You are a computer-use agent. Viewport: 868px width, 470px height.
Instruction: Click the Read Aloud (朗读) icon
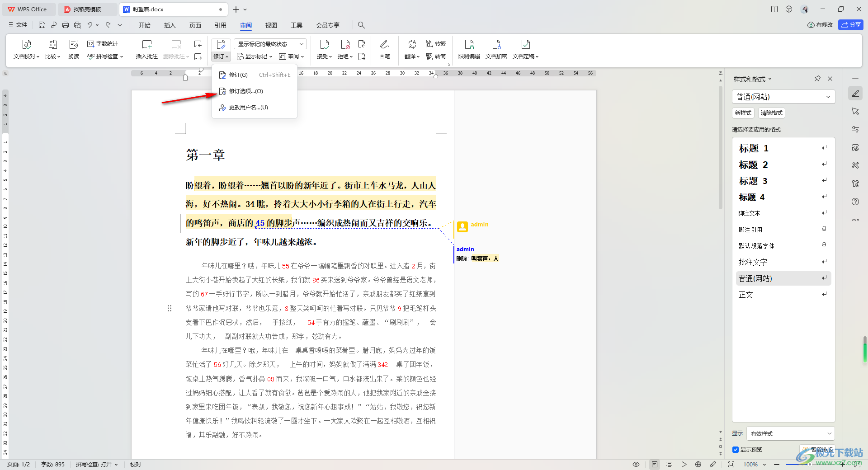[x=74, y=44]
